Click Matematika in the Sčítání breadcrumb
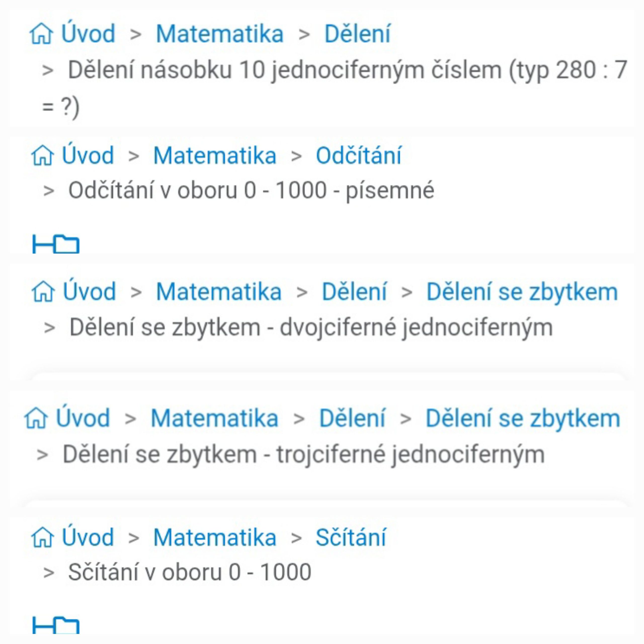The image size is (644, 644). tap(215, 537)
